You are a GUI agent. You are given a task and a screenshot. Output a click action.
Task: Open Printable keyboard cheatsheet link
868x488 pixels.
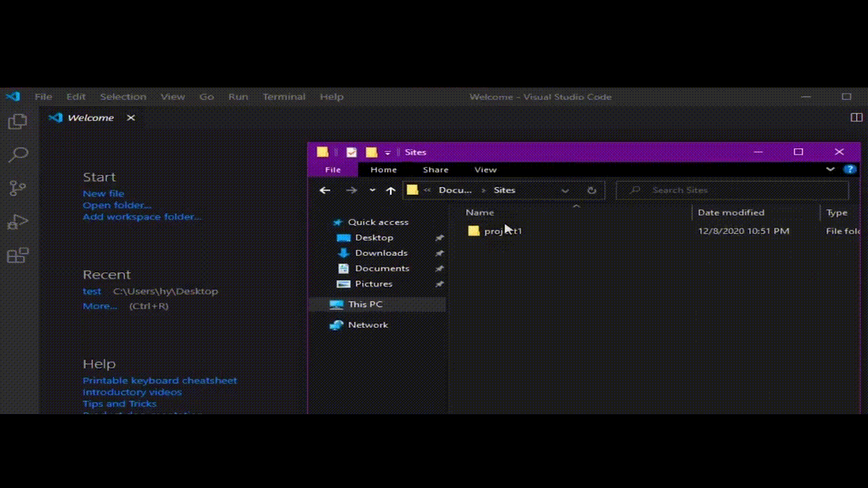click(160, 381)
